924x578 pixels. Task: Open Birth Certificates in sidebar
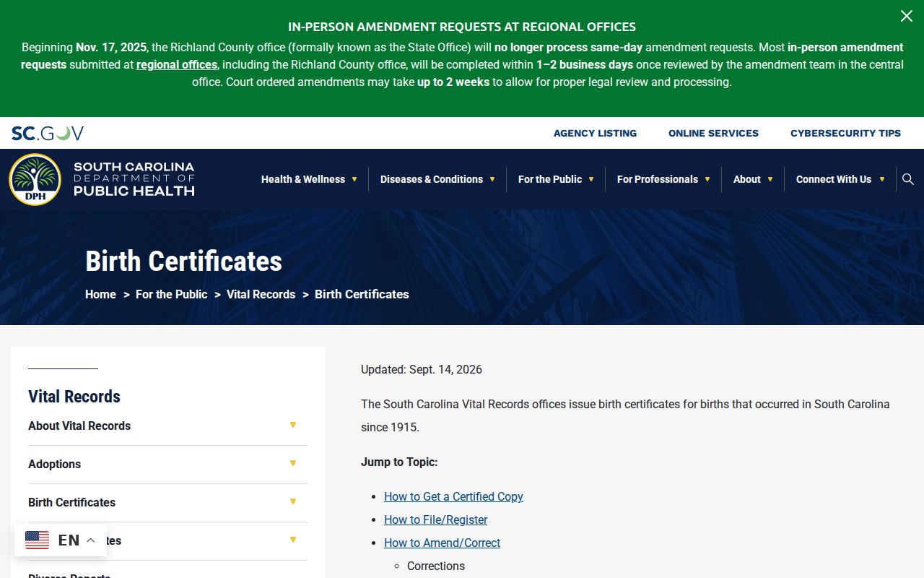(71, 502)
